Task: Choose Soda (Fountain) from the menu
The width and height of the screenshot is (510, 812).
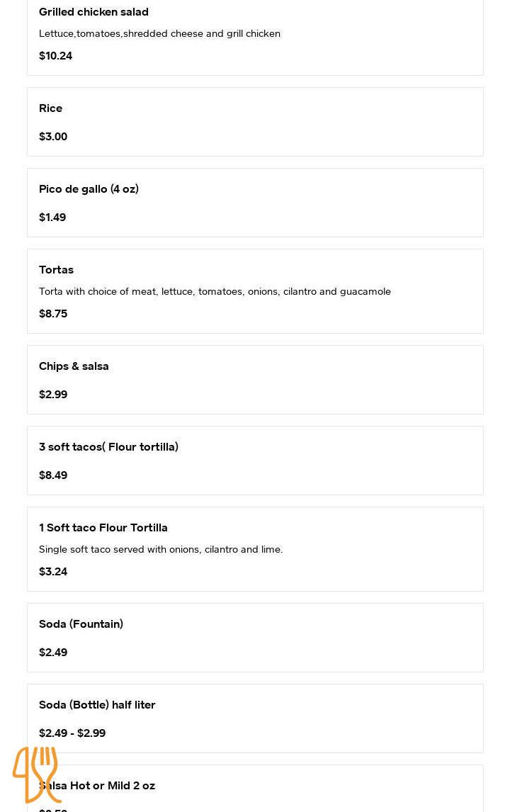Action: (x=81, y=624)
